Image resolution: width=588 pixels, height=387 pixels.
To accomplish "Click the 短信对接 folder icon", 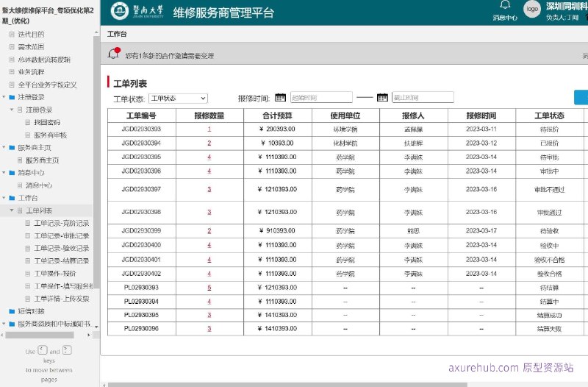I will [12, 311].
